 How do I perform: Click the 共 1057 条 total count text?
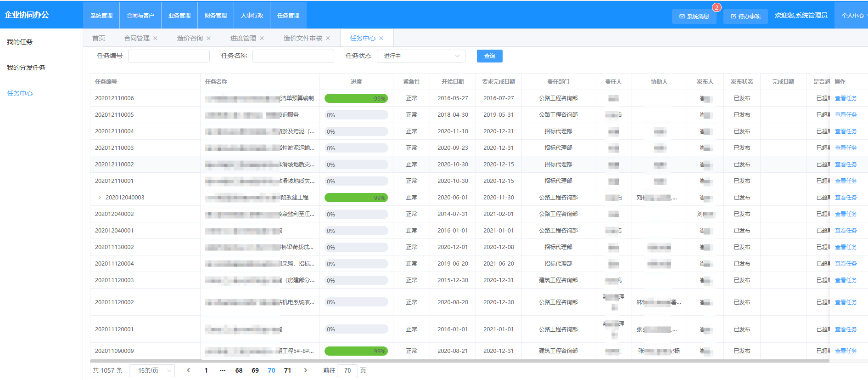coord(107,370)
